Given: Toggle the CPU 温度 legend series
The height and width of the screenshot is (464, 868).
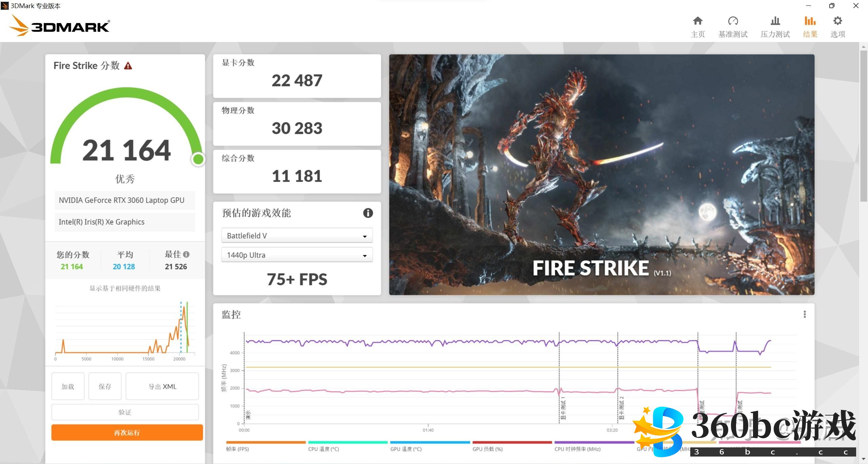Looking at the screenshot, I should (323, 449).
